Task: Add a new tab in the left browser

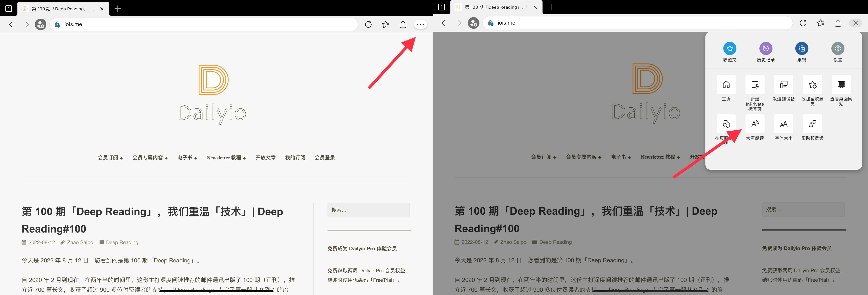Action: click(118, 9)
